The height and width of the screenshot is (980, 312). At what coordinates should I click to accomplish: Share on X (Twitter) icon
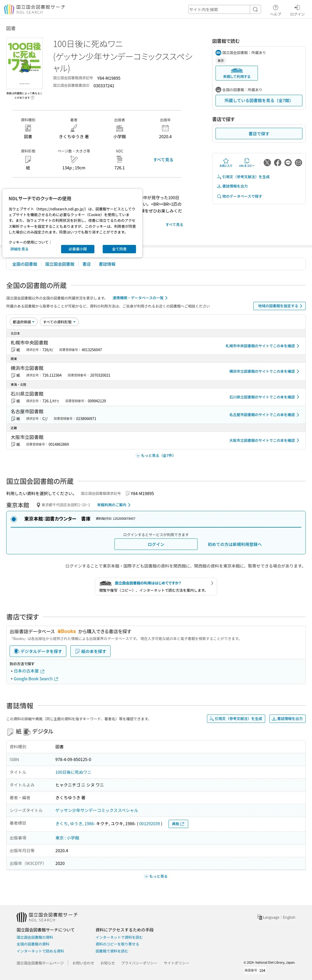(x=267, y=162)
